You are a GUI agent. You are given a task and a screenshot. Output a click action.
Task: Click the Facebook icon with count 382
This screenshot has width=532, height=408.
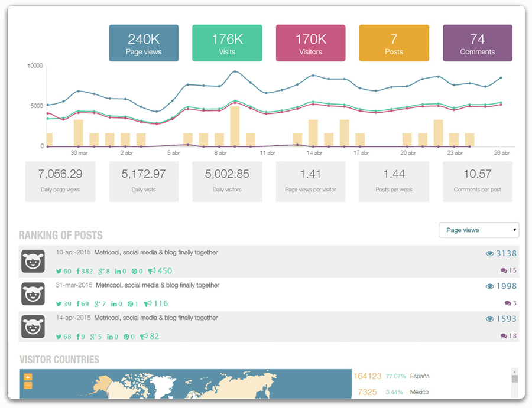[x=78, y=271]
